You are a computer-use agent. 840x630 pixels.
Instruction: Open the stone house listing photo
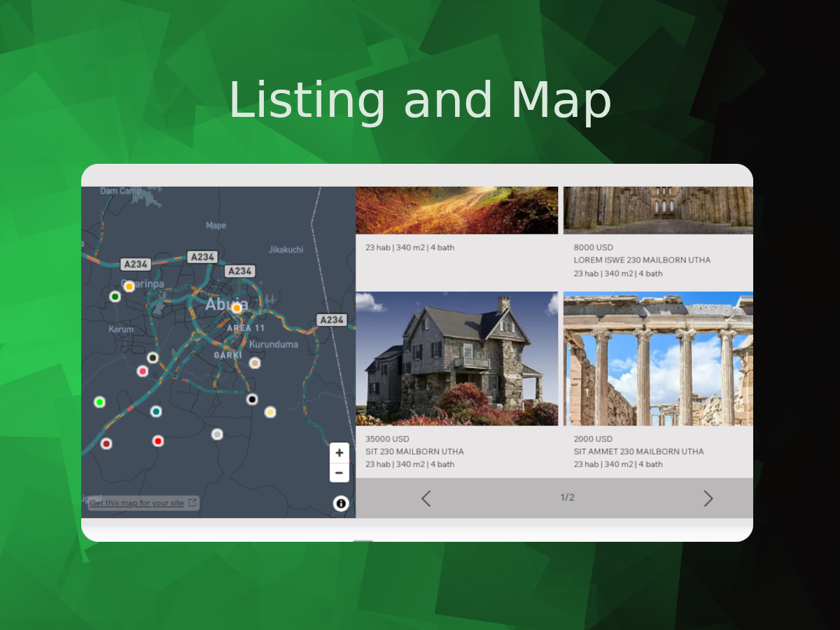tap(457, 358)
